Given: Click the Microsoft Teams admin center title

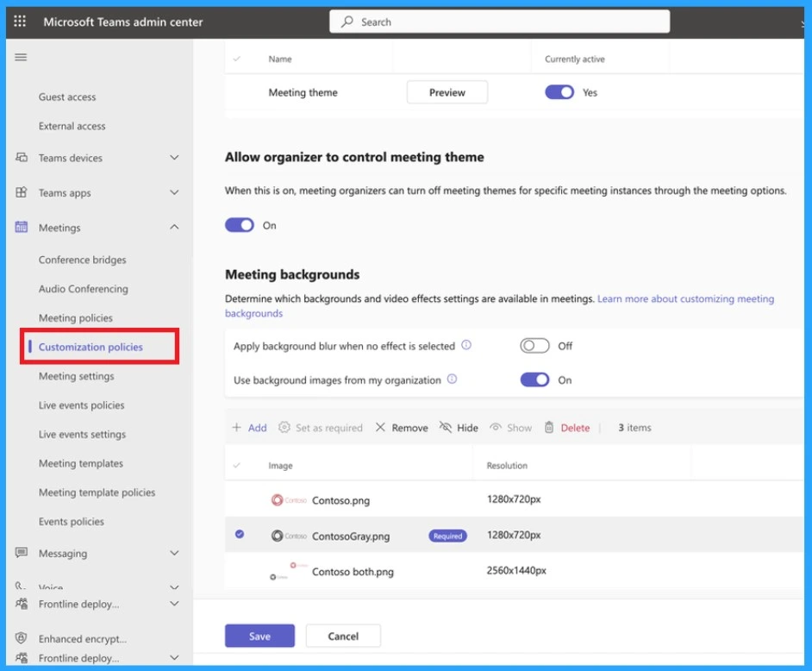Looking at the screenshot, I should click(x=122, y=22).
